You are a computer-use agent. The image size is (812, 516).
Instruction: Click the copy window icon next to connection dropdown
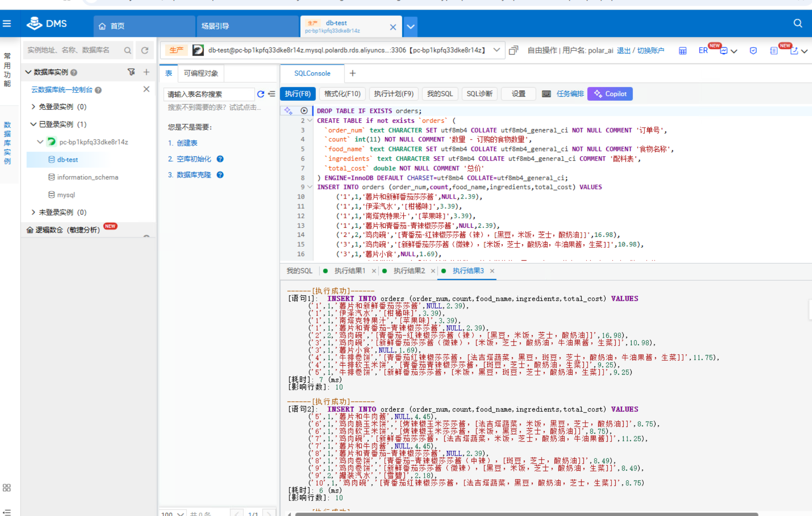514,50
